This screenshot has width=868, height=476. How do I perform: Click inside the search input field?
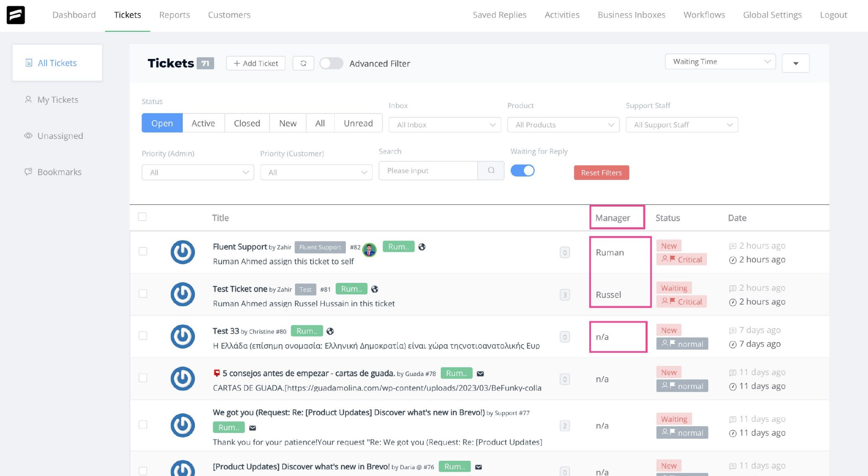(x=428, y=170)
